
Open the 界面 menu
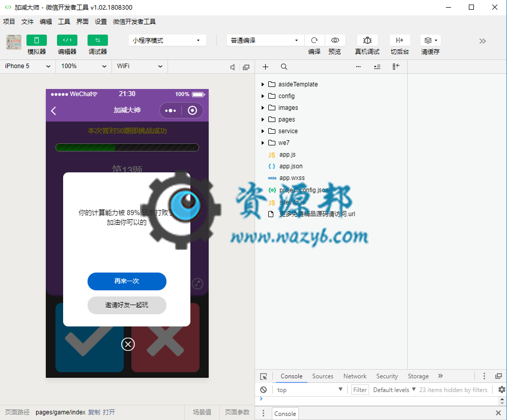tap(82, 22)
